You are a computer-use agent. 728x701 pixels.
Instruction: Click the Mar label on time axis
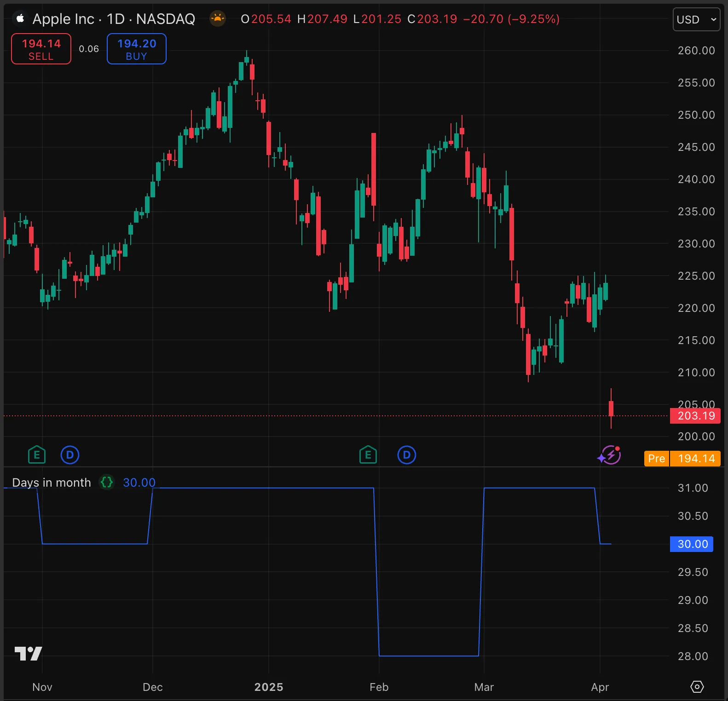tap(484, 687)
